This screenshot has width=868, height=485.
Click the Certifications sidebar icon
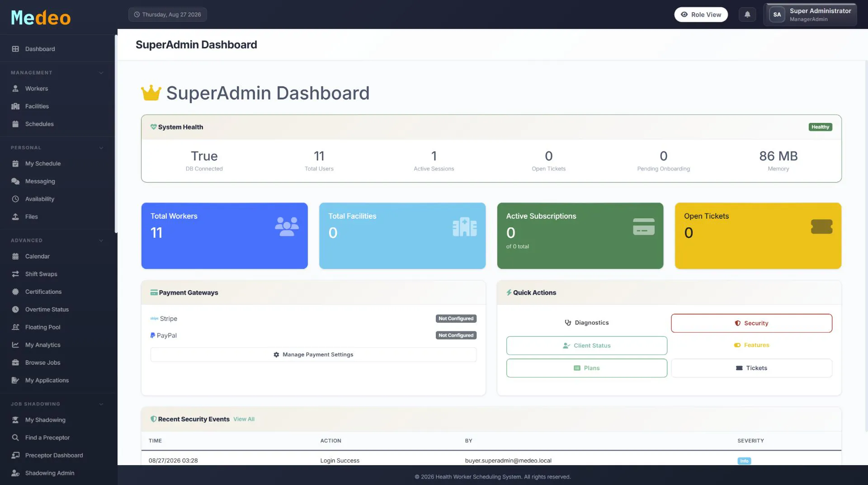[15, 292]
